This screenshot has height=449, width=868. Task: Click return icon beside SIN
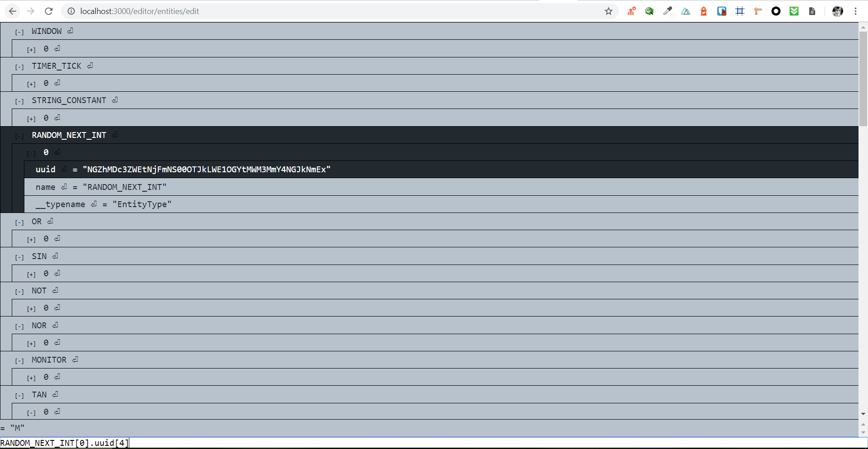click(55, 256)
